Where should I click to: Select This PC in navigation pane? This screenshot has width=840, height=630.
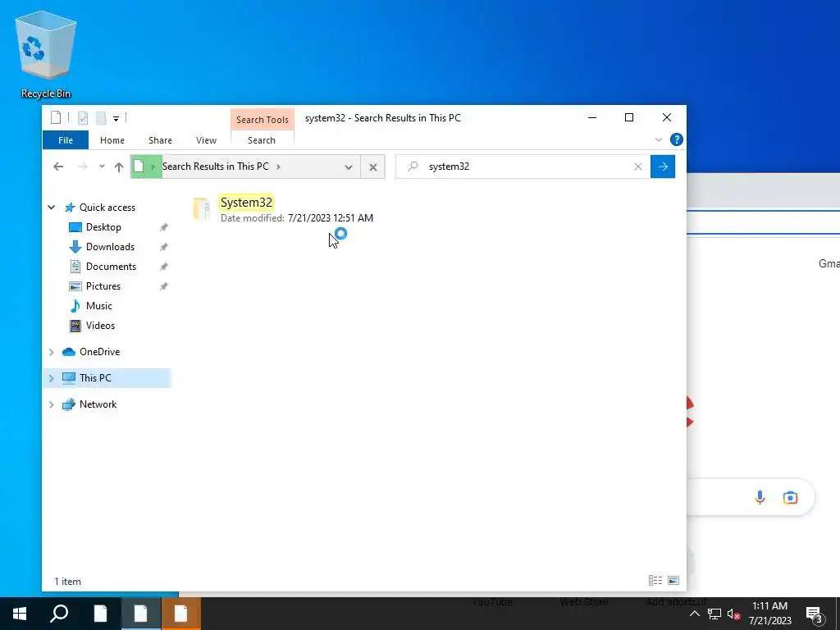(x=95, y=378)
